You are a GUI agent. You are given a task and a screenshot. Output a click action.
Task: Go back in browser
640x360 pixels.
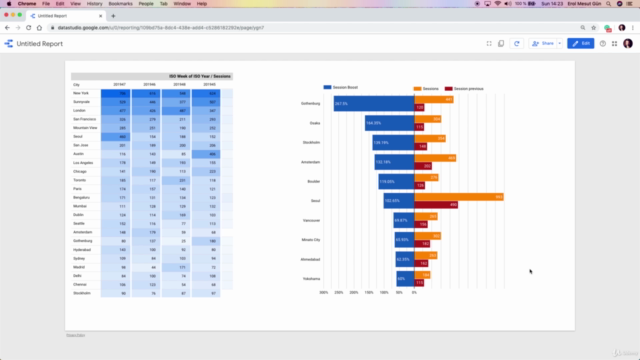(7, 28)
